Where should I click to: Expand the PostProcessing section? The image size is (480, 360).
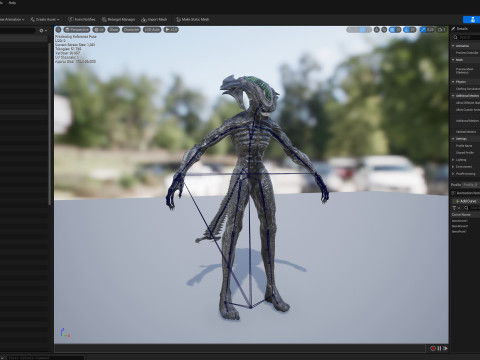pos(453,174)
